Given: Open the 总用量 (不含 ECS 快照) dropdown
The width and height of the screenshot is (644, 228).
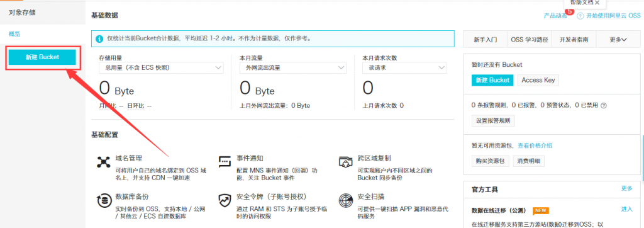Looking at the screenshot, I should pyautogui.click(x=162, y=68).
